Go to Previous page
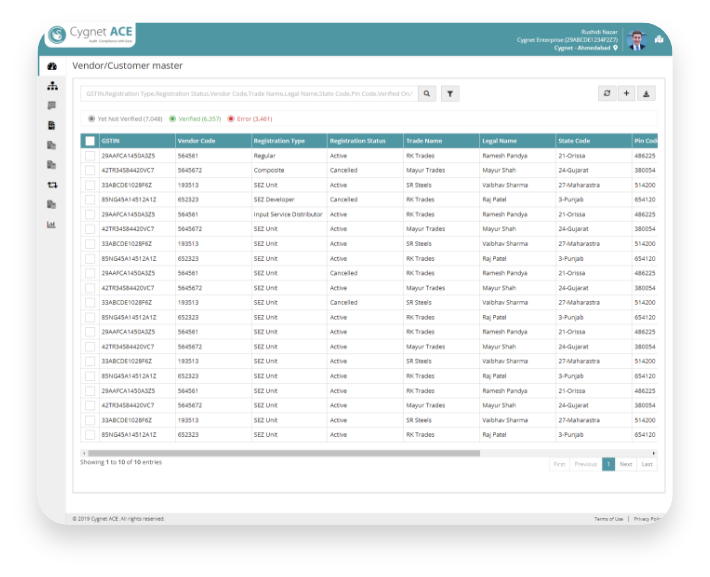 (585, 464)
